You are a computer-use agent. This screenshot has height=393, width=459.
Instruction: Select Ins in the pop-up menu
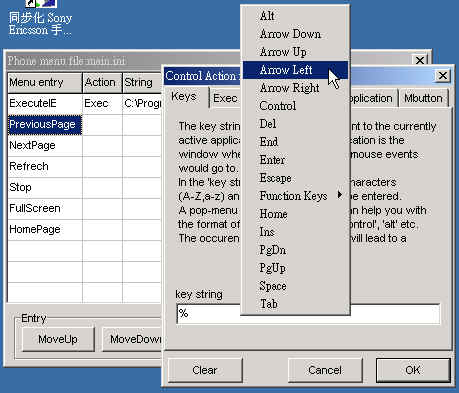(x=295, y=232)
